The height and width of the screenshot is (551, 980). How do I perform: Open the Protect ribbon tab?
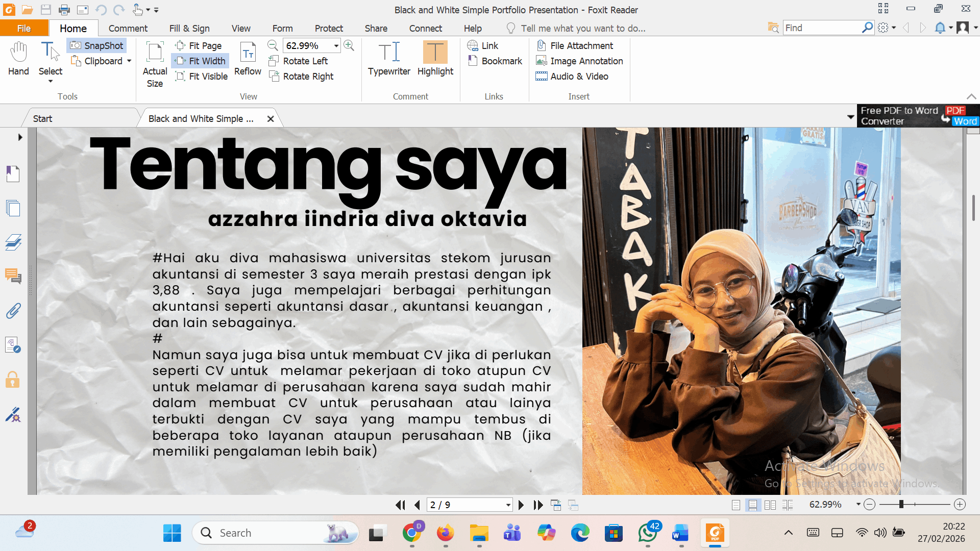(329, 29)
